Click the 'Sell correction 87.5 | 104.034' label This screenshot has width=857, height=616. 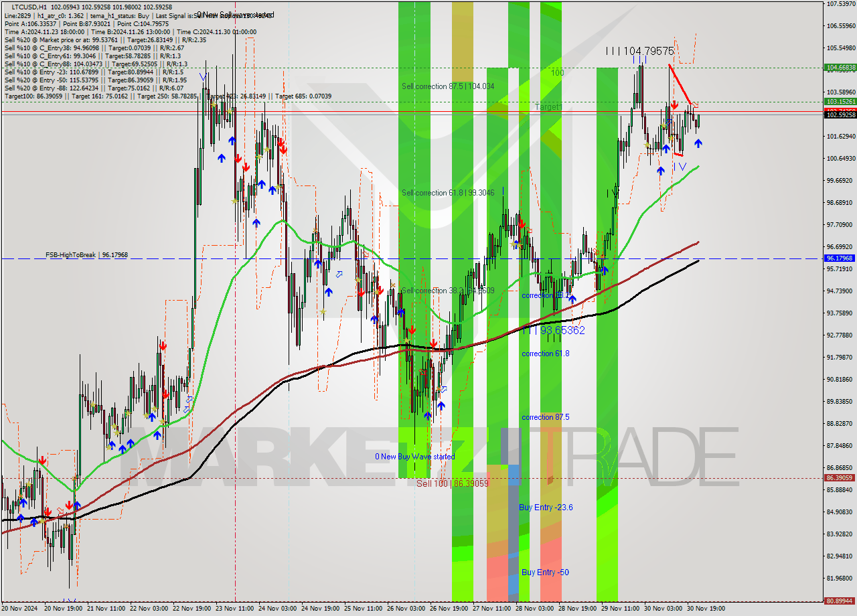point(448,86)
